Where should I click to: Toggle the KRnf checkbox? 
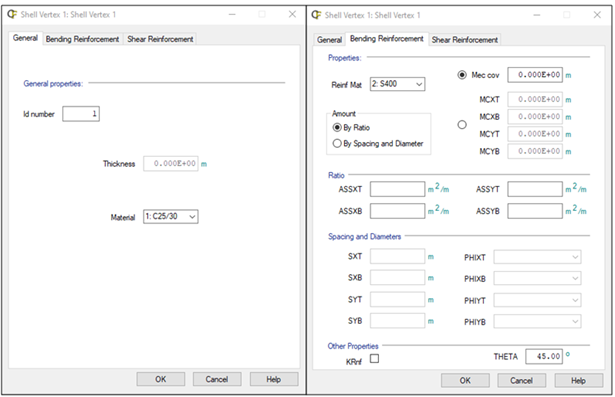pos(375,358)
